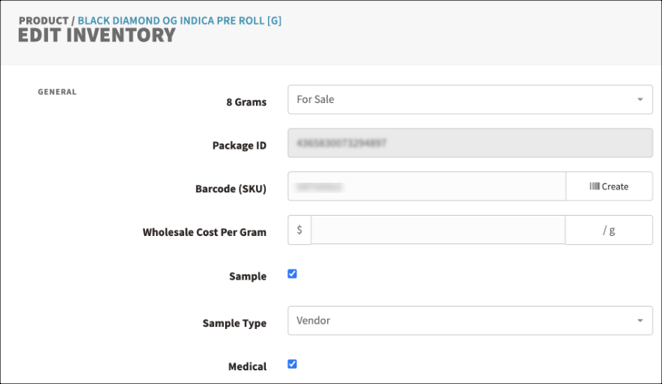The width and height of the screenshot is (662, 384).
Task: Click the Wholesale Cost Per Gram label
Action: pos(204,232)
